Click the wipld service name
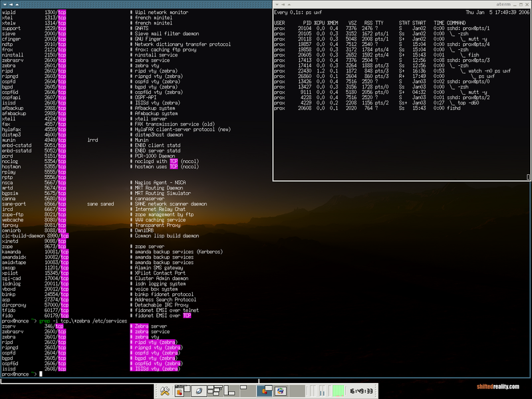The width and height of the screenshot is (532, 399). pos(9,12)
